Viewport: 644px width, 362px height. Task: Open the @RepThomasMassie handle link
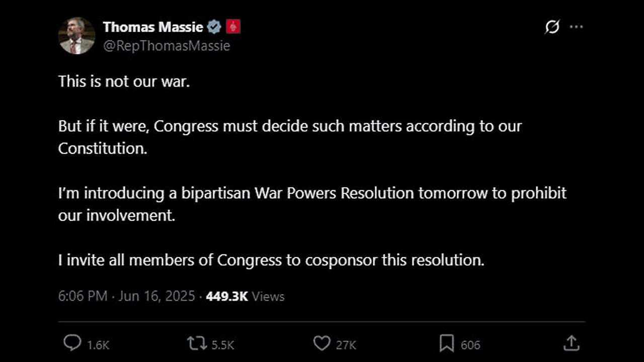(167, 46)
